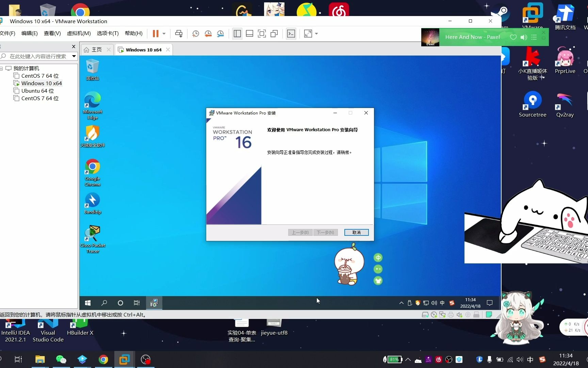Open the 编辑(E) menu
This screenshot has height=368, width=588.
pos(30,33)
